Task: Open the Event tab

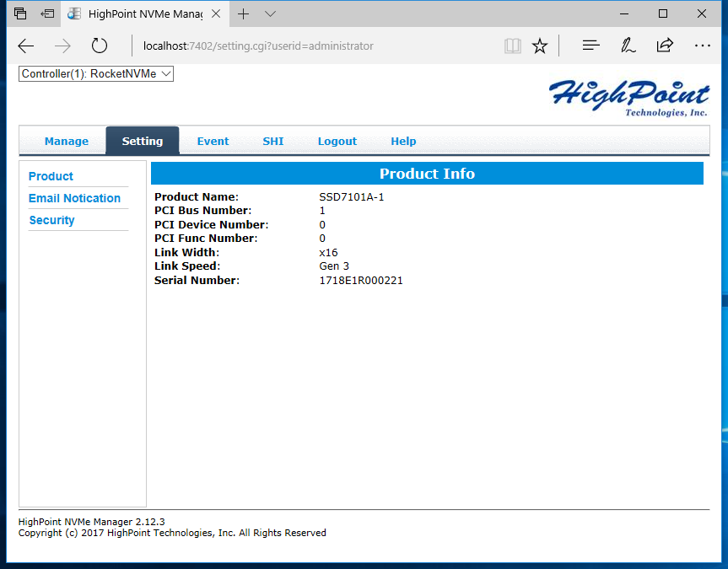Action: pos(213,141)
